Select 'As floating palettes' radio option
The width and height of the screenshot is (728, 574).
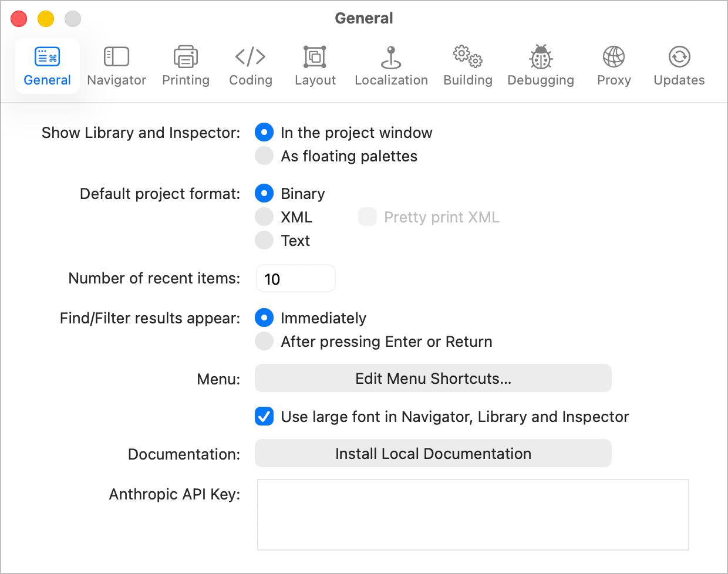264,156
